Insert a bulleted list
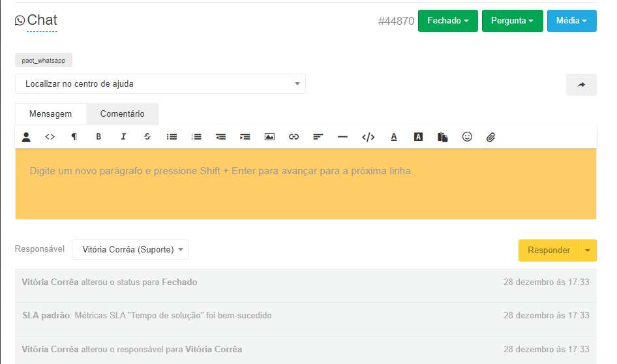 point(172,137)
